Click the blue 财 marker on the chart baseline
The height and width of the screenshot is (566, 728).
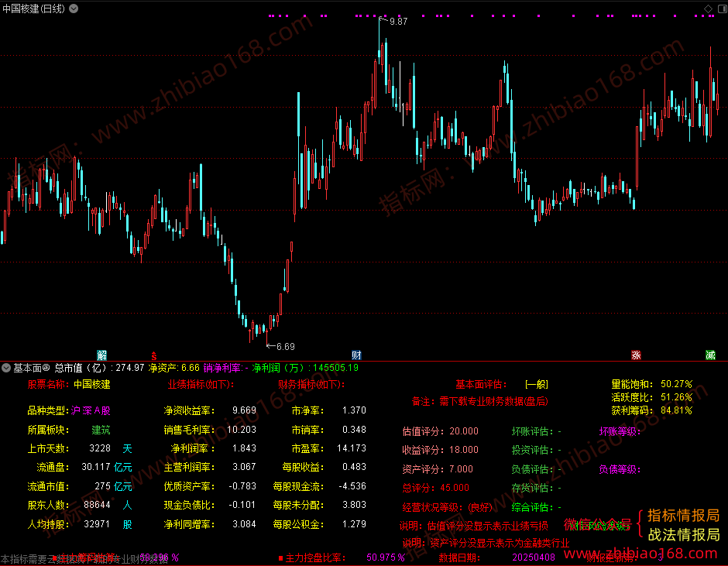[x=356, y=355]
